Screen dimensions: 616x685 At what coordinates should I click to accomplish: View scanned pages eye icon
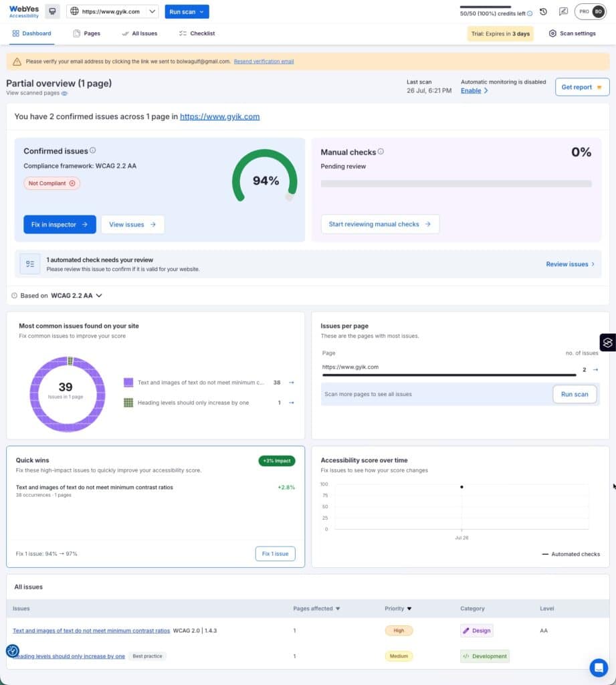[x=64, y=93]
